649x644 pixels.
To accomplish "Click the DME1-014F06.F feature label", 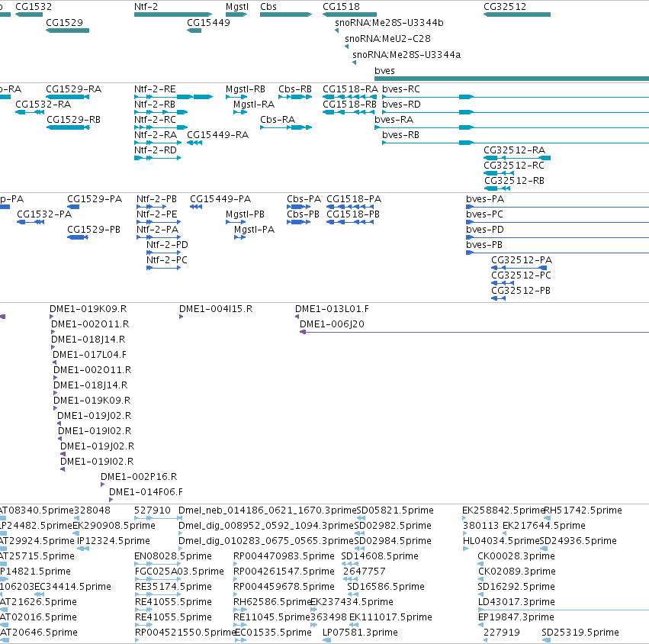I will [x=146, y=492].
